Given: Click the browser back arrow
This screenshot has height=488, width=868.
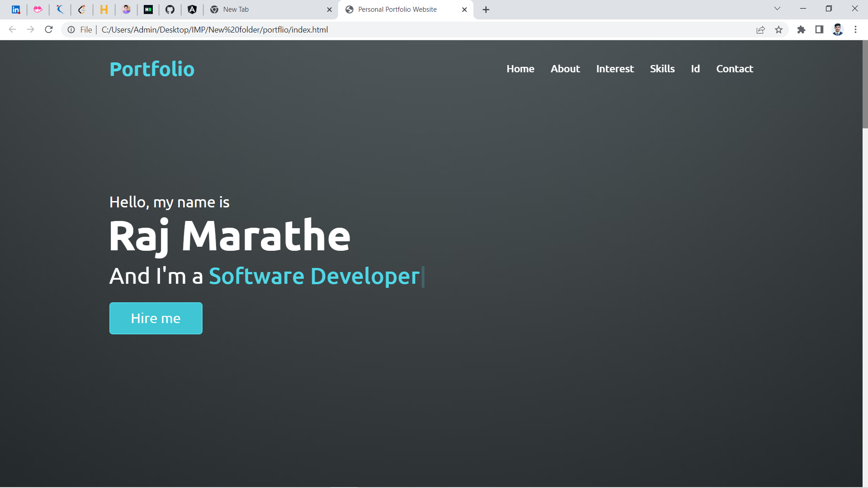Looking at the screenshot, I should (12, 30).
